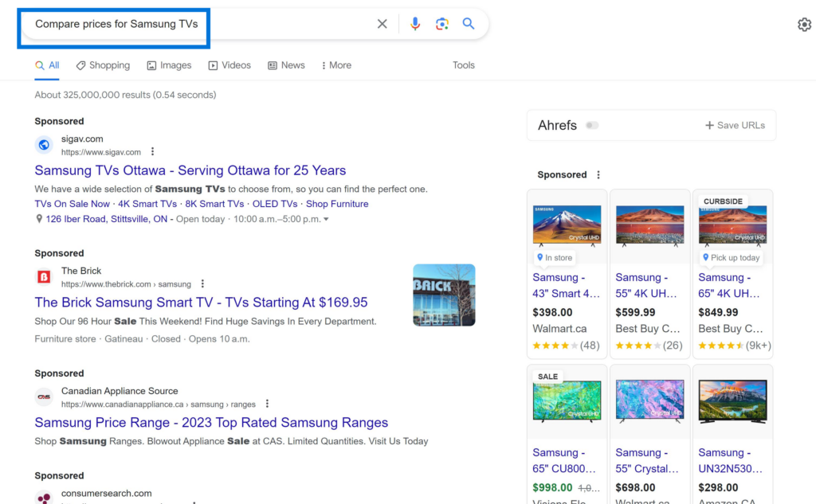Open Google Search settings gear
816x504 pixels.
(x=804, y=25)
